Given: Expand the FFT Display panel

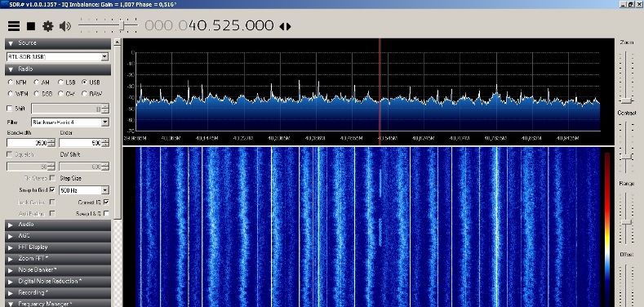Looking at the screenshot, I should pos(58,247).
